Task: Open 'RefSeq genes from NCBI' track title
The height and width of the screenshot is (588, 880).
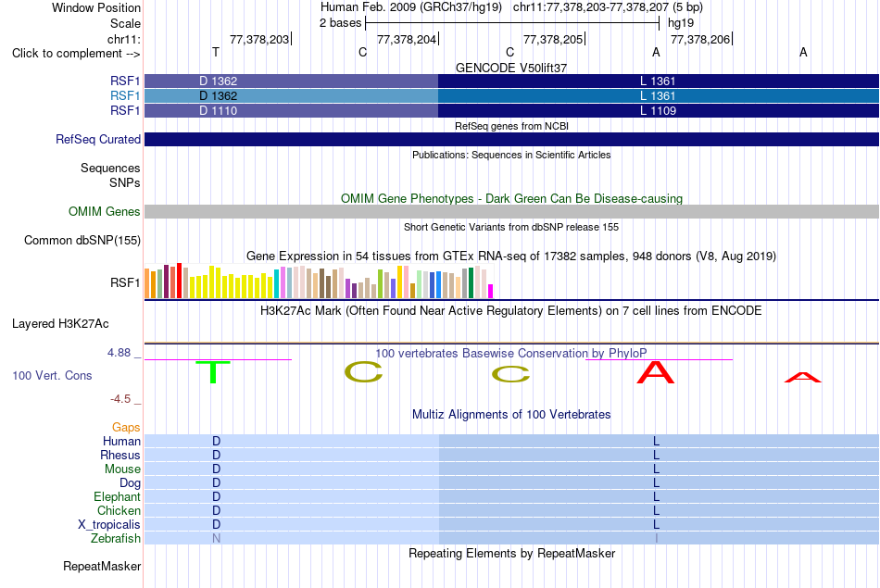Action: click(x=511, y=126)
